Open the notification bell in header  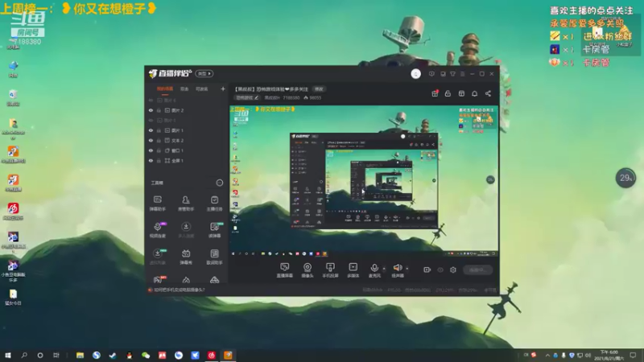click(x=474, y=93)
